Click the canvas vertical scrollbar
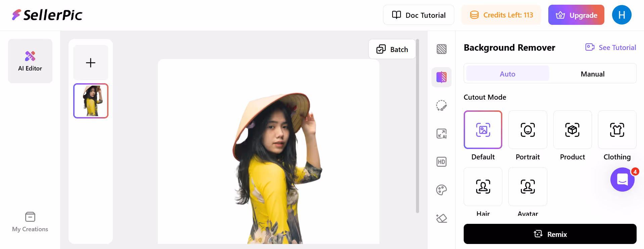 pos(417,126)
